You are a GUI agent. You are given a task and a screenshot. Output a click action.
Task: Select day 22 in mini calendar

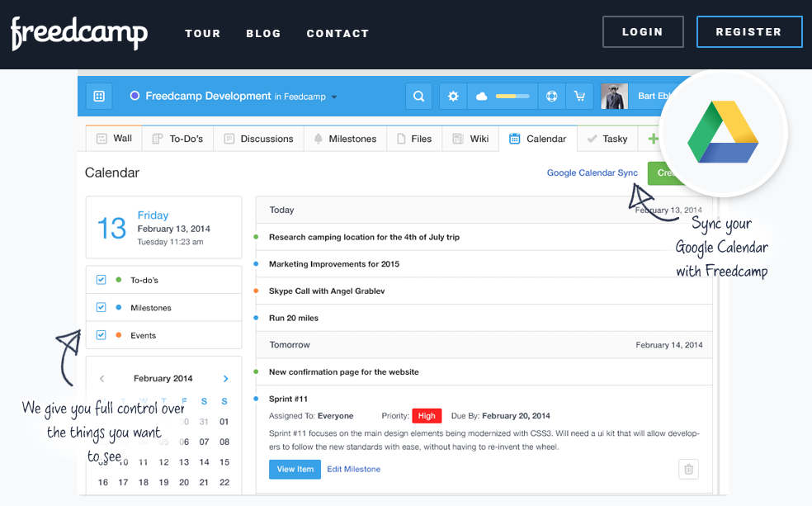[x=224, y=482]
